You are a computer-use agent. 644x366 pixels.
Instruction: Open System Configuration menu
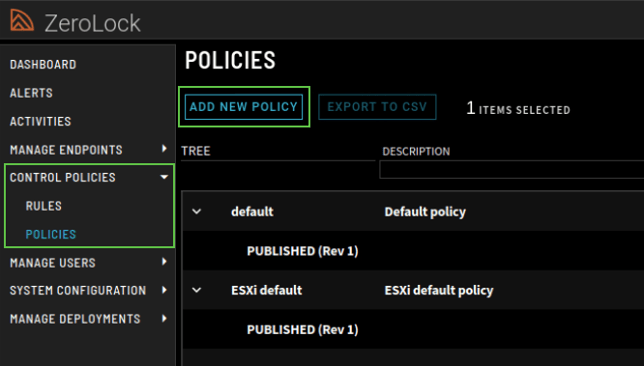coord(78,290)
